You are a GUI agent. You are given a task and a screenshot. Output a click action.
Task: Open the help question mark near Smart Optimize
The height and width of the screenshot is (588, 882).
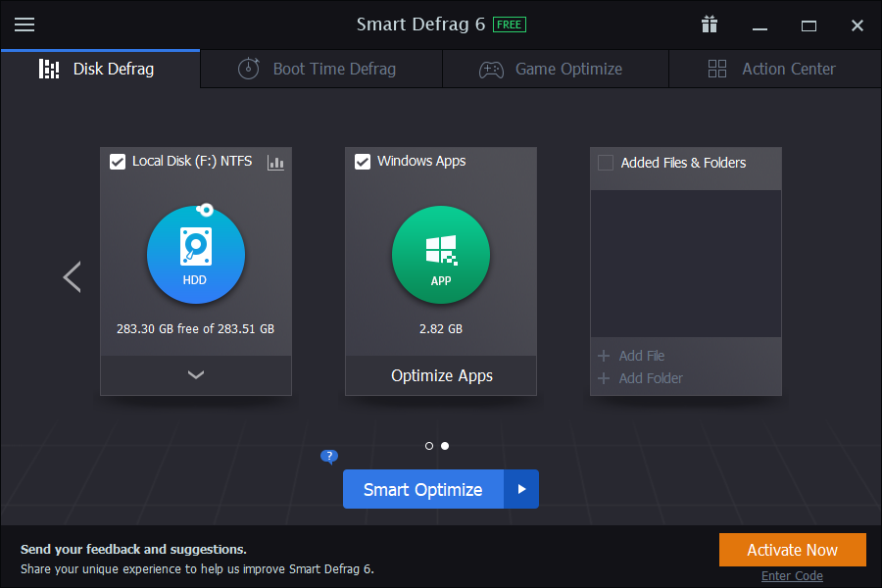coord(328,457)
